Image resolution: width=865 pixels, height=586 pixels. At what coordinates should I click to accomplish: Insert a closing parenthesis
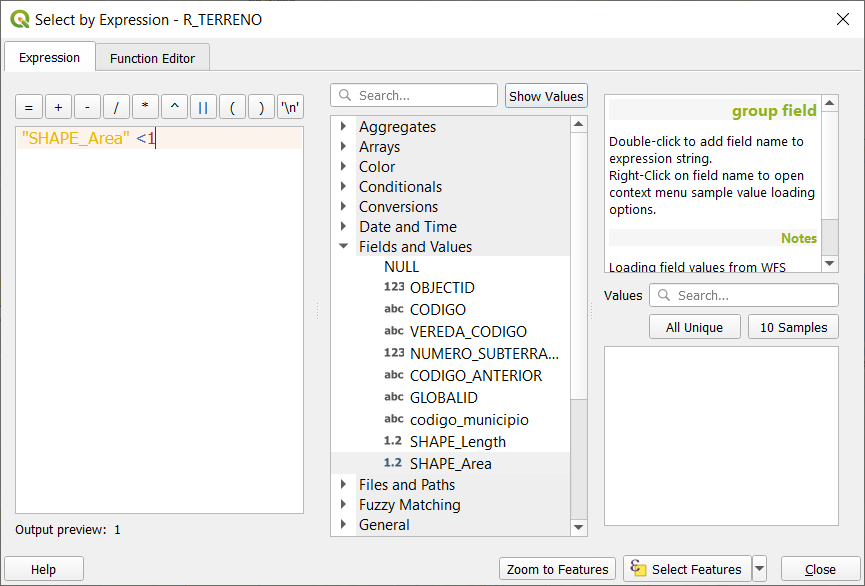point(261,107)
